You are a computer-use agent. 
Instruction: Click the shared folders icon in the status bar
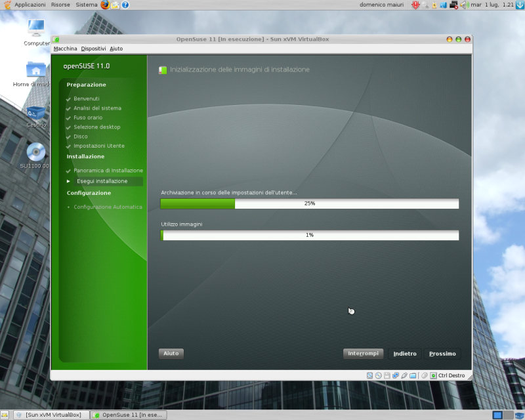(x=413, y=375)
